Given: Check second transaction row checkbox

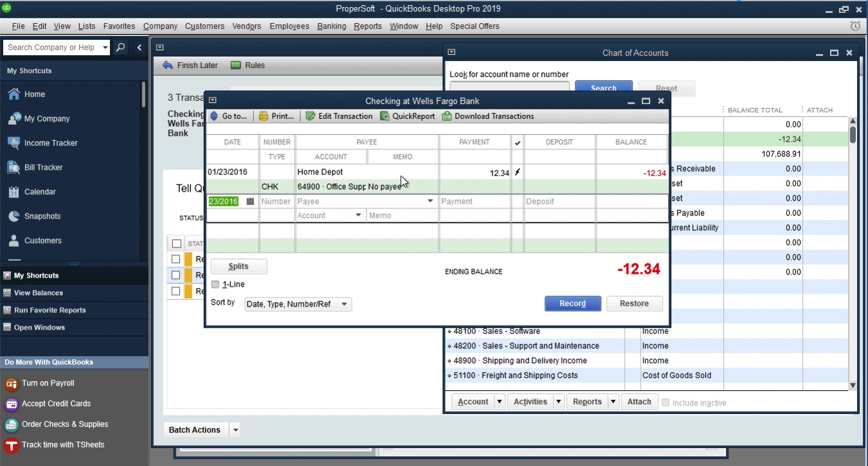Looking at the screenshot, I should click(x=176, y=275).
